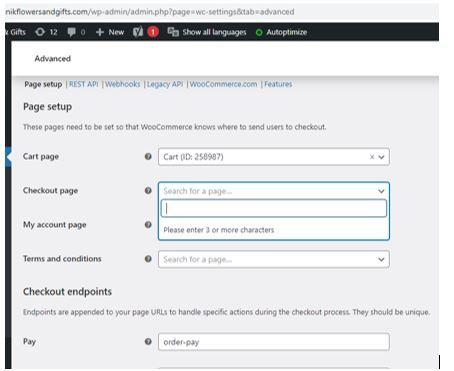Click the plus New content button

(110, 32)
